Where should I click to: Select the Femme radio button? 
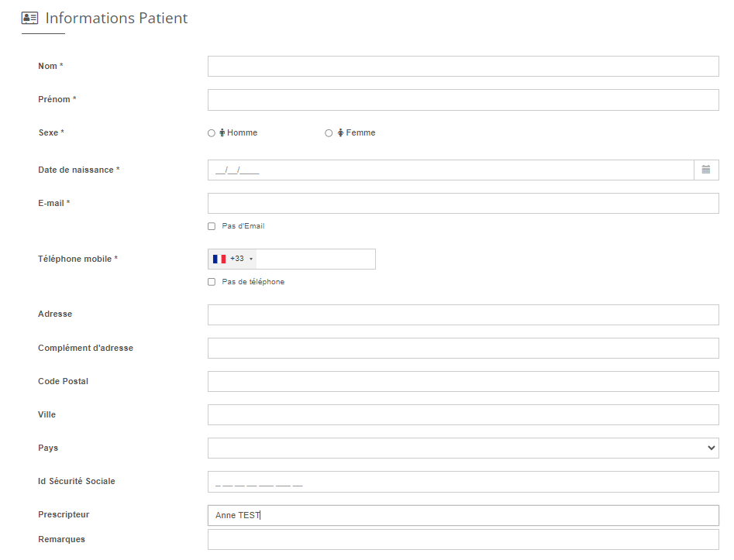tap(329, 133)
